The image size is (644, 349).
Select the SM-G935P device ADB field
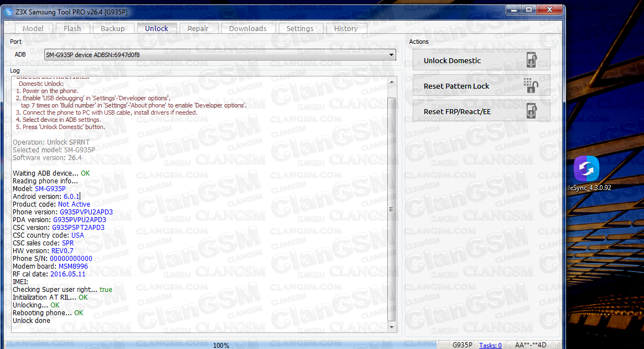click(220, 55)
